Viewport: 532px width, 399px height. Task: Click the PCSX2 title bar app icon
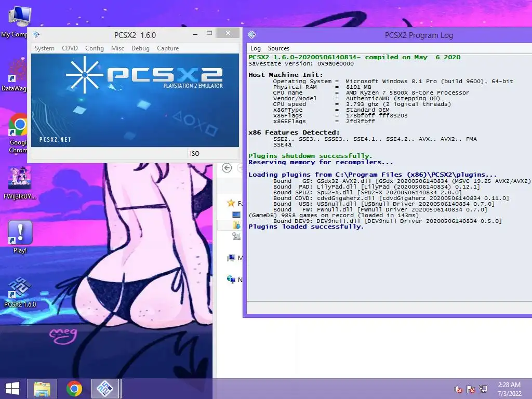36,35
